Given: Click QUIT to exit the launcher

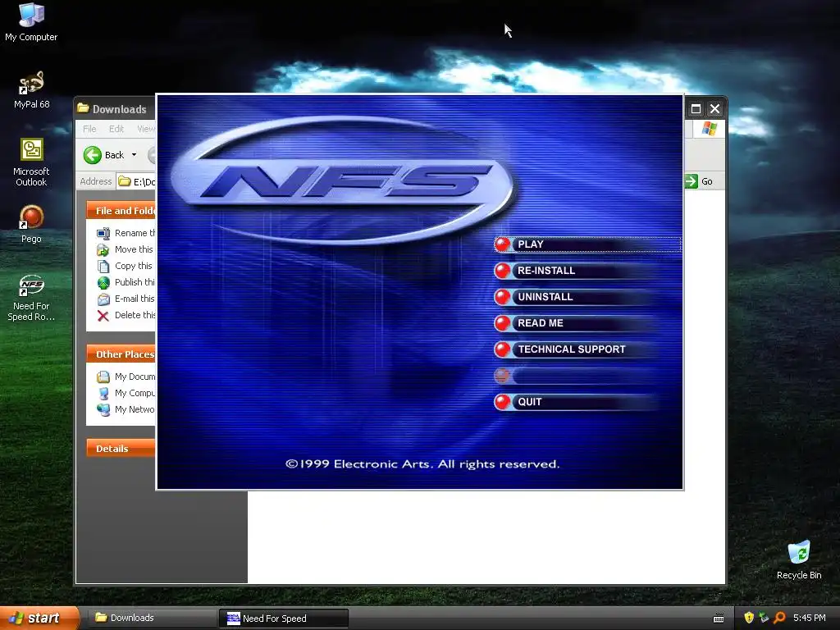Looking at the screenshot, I should [576, 402].
